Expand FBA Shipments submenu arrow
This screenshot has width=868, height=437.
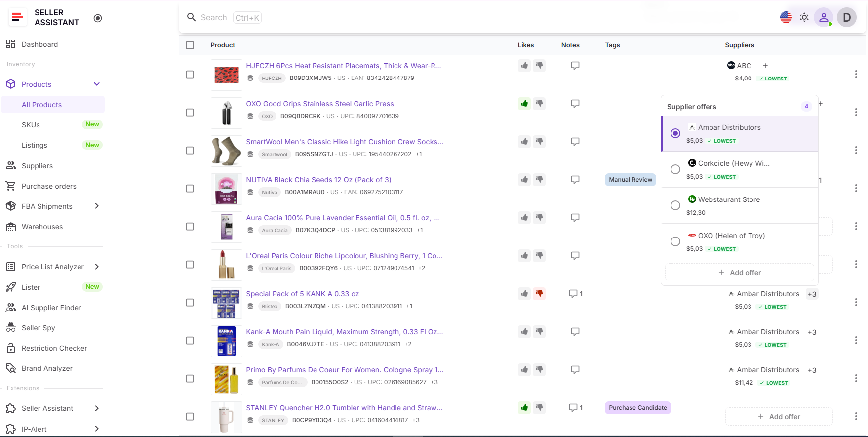tap(97, 206)
